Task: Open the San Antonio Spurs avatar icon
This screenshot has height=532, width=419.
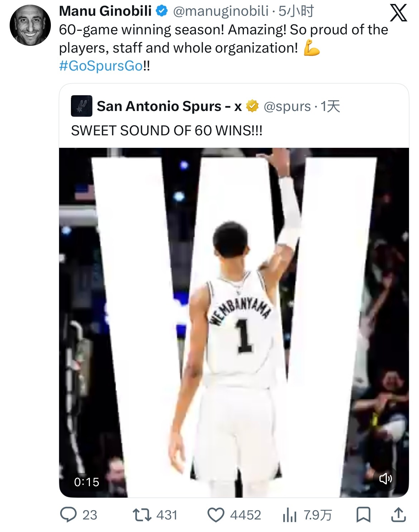Action: click(x=82, y=106)
